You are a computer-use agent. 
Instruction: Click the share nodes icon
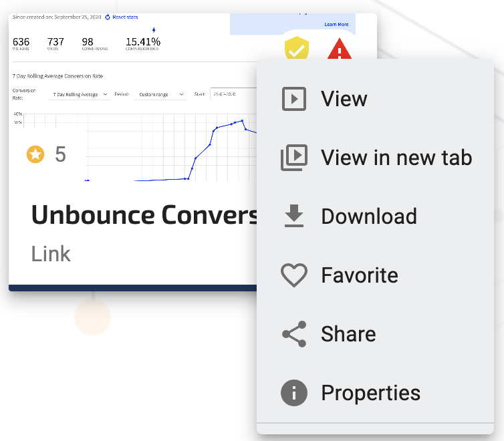click(294, 334)
